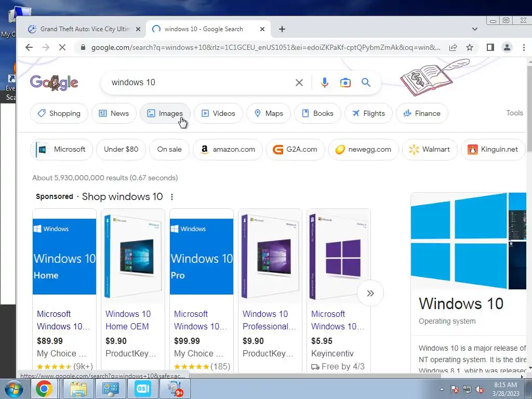The width and height of the screenshot is (532, 399).
Task: Show more products with double-arrow button
Action: pyautogui.click(x=370, y=293)
